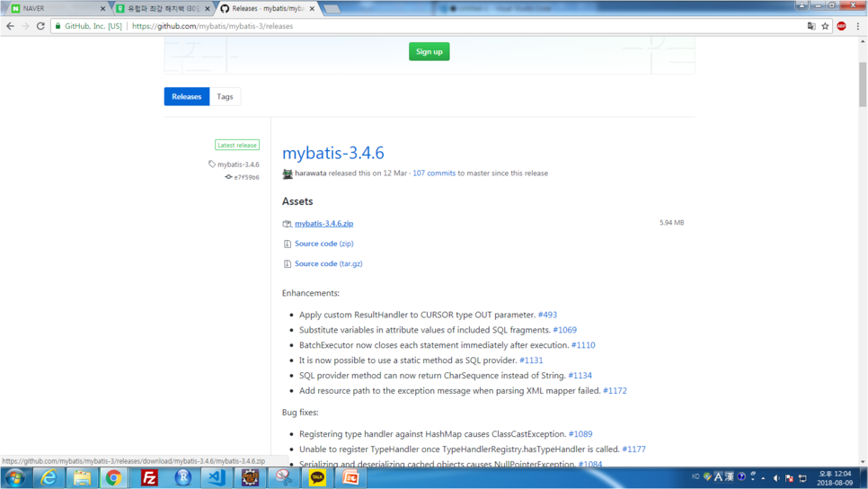Image resolution: width=868 pixels, height=489 pixels.
Task: Open the translate page icon in address bar
Action: click(811, 26)
